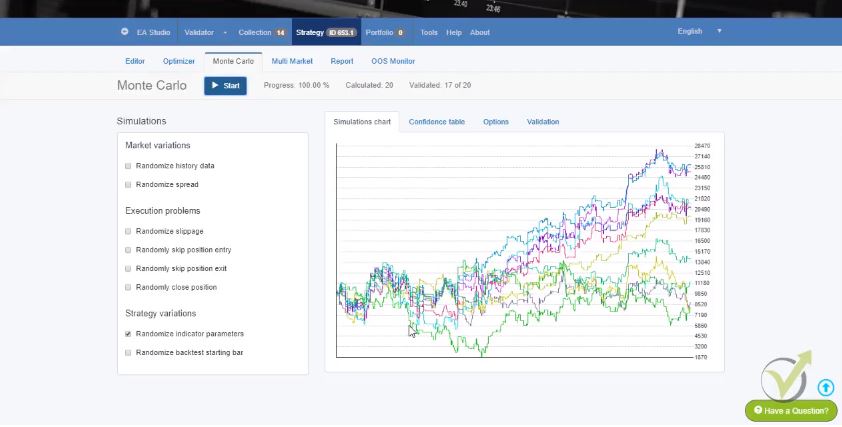Click the Portfolio count badge 0
Screen dimensions: 842x427
(x=400, y=32)
